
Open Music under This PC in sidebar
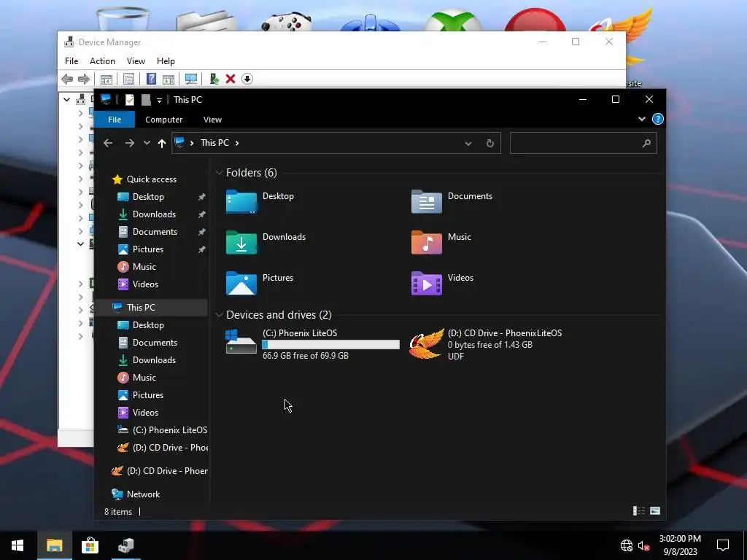[x=144, y=378]
